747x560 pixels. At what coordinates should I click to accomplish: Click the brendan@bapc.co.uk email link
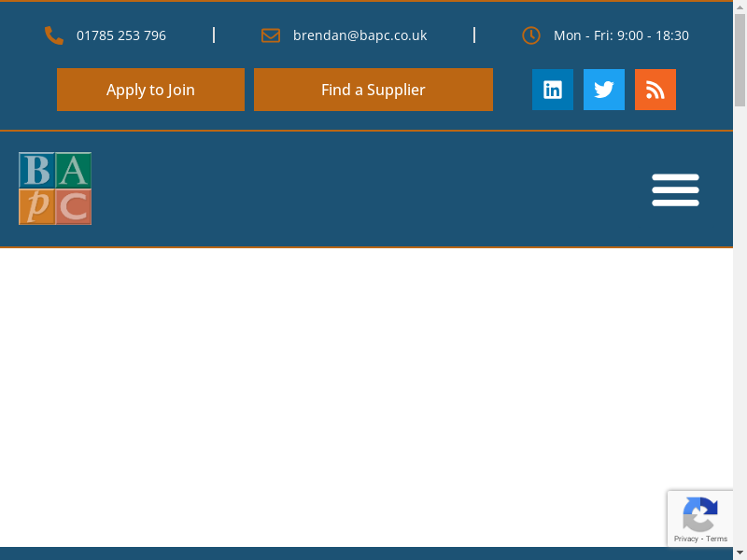pos(359,35)
